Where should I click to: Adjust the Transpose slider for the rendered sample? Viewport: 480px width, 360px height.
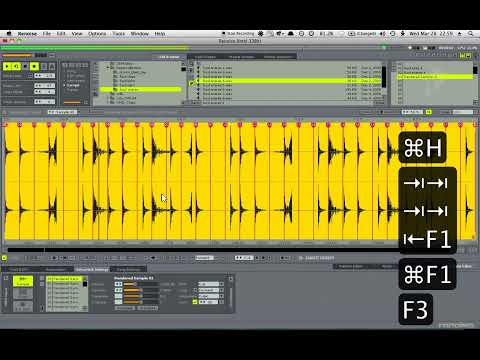click(x=140, y=296)
